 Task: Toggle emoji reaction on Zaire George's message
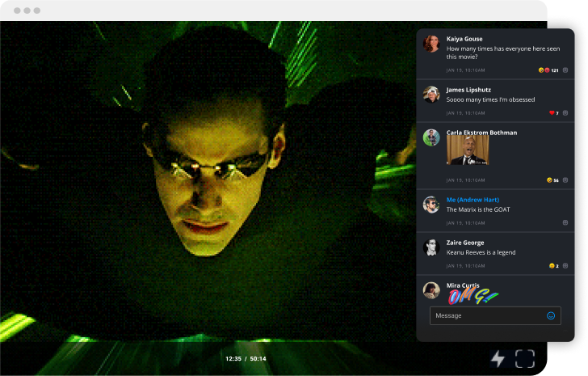coord(553,265)
